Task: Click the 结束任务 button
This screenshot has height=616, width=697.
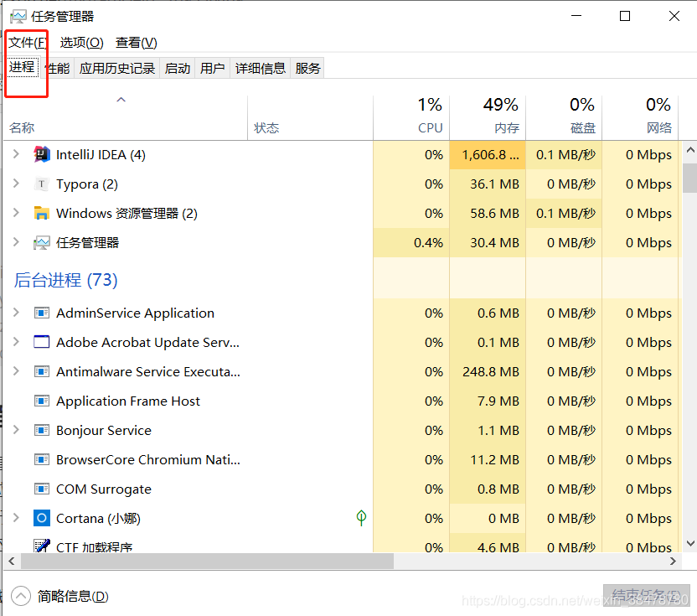Action: click(647, 596)
